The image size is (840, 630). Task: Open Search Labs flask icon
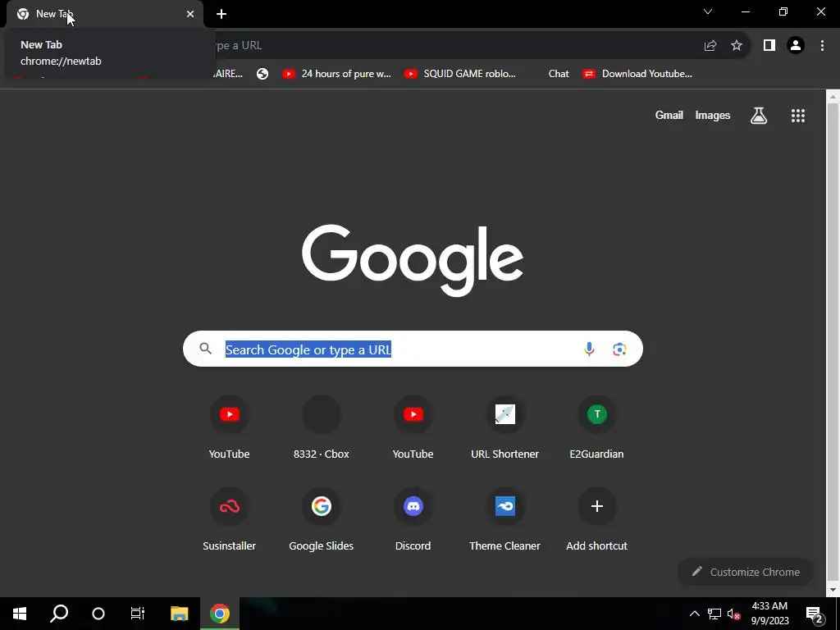click(758, 116)
